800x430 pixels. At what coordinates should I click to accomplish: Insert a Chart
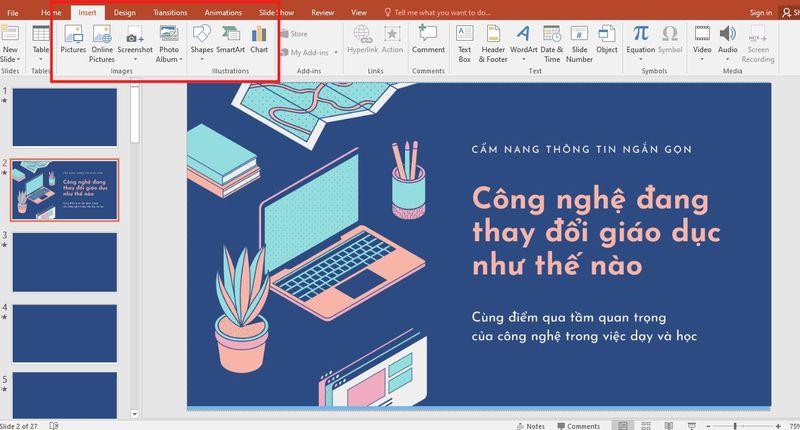click(259, 40)
